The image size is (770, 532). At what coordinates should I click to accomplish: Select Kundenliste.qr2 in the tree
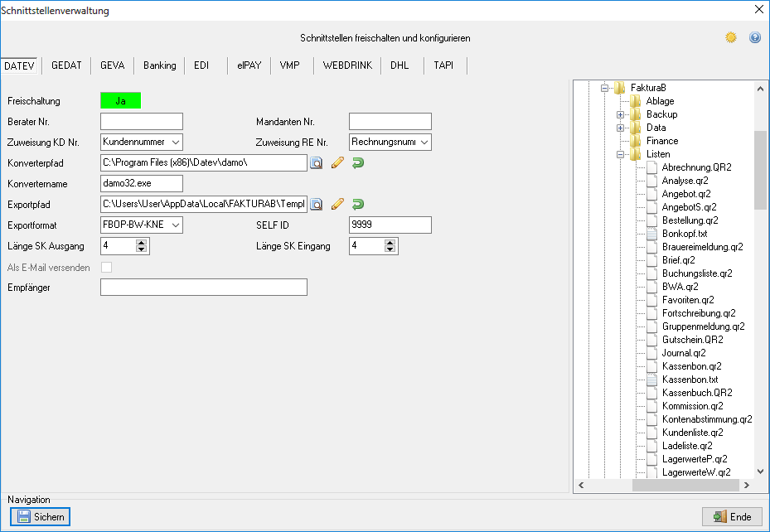coord(692,433)
